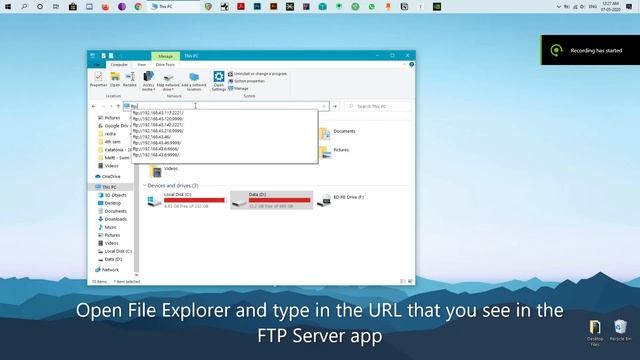Open the File tab

[97, 64]
